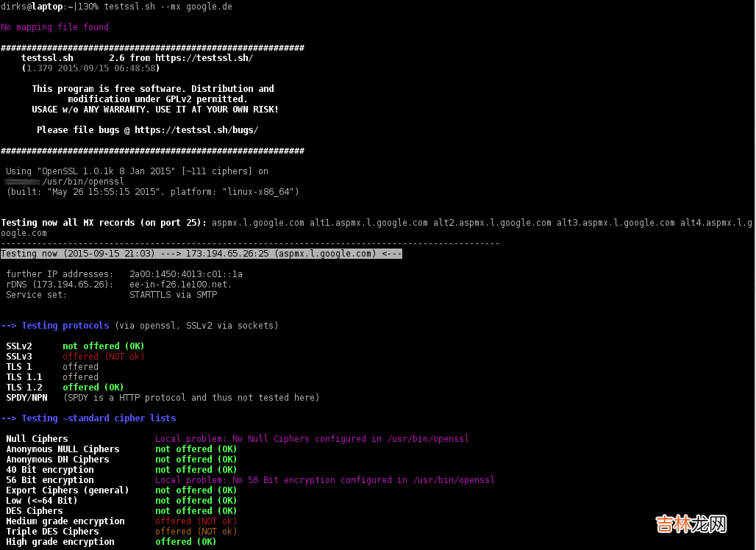756x550 pixels.
Task: Click the rDNS hostname ee-in-f26.1e100.net.
Action: (x=180, y=285)
